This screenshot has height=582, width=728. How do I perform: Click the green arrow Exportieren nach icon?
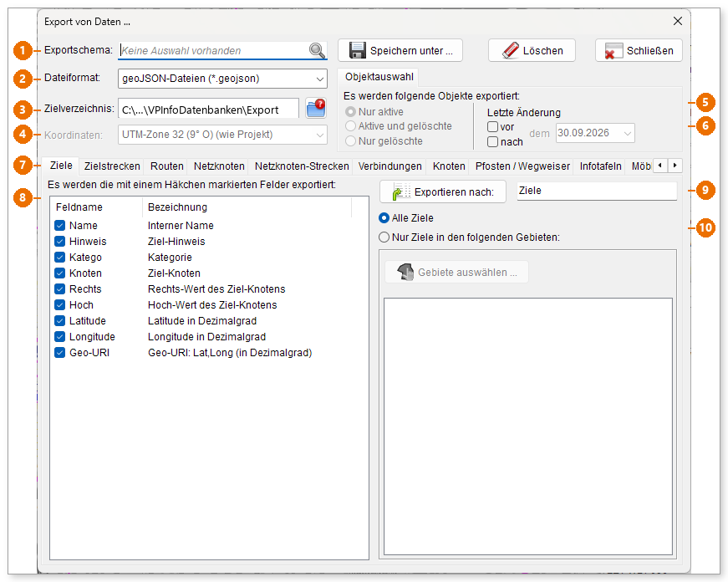[400, 191]
